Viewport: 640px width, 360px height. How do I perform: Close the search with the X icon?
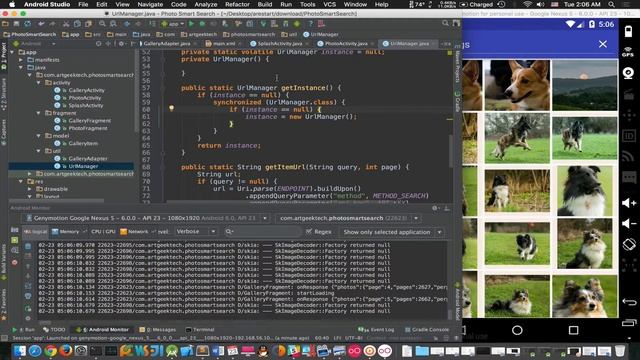(603, 44)
